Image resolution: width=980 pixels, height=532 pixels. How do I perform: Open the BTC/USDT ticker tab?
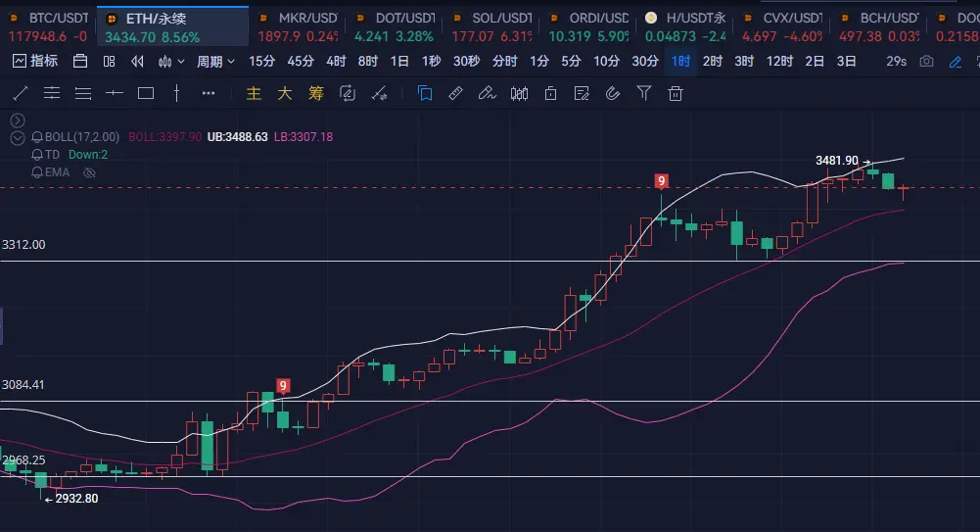(48, 26)
